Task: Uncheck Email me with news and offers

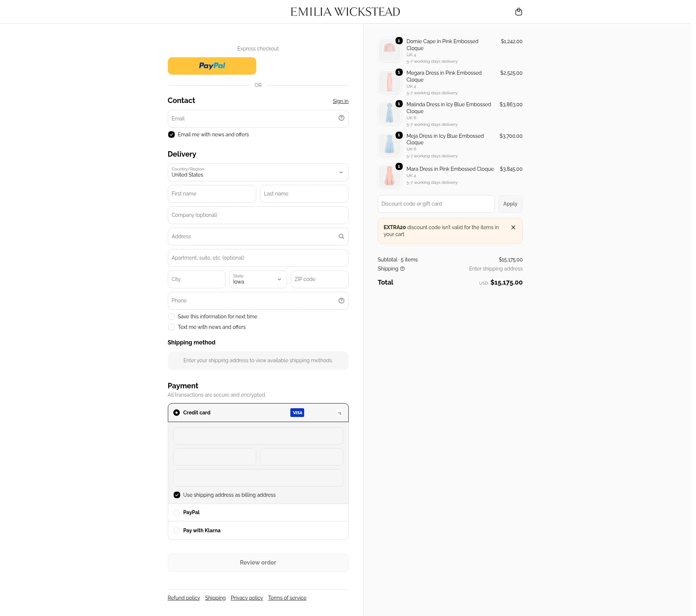Action: point(171,135)
